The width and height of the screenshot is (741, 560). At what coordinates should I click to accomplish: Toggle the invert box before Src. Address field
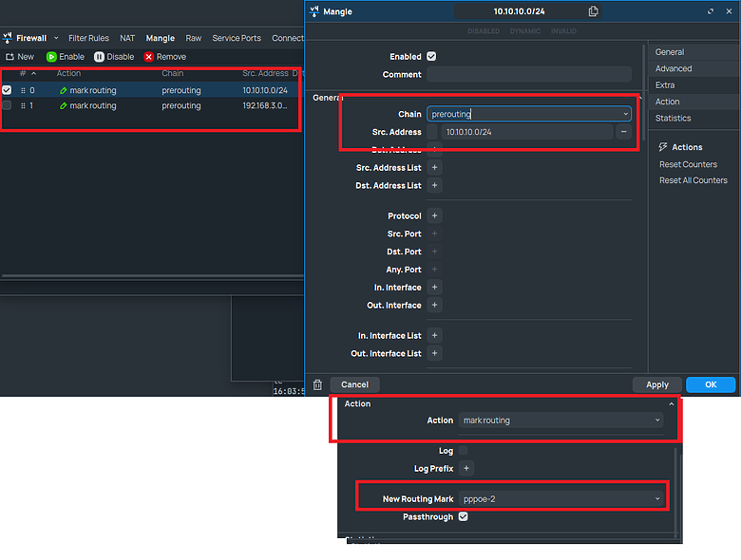(432, 132)
